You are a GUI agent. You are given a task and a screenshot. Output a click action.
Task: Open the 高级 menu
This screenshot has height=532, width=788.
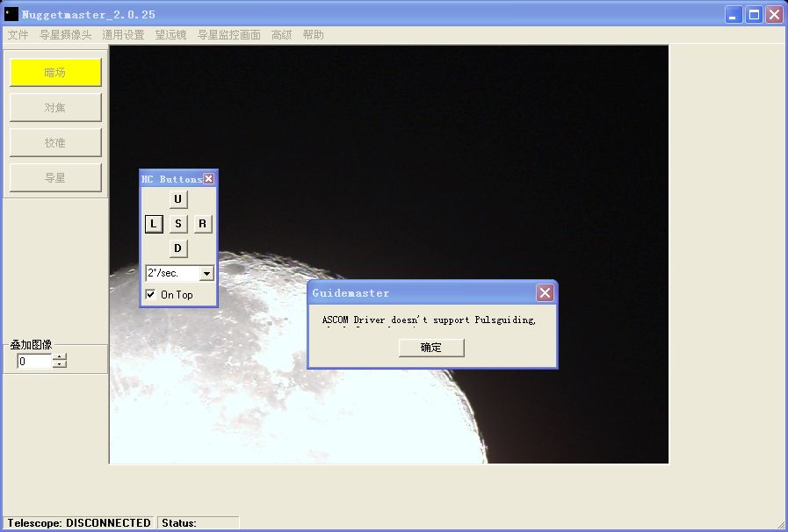point(281,34)
